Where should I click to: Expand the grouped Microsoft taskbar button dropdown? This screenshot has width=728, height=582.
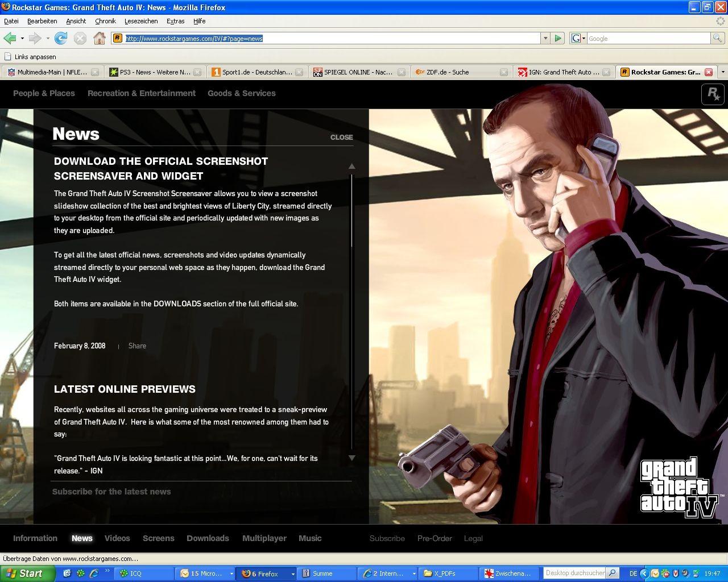[x=231, y=573]
